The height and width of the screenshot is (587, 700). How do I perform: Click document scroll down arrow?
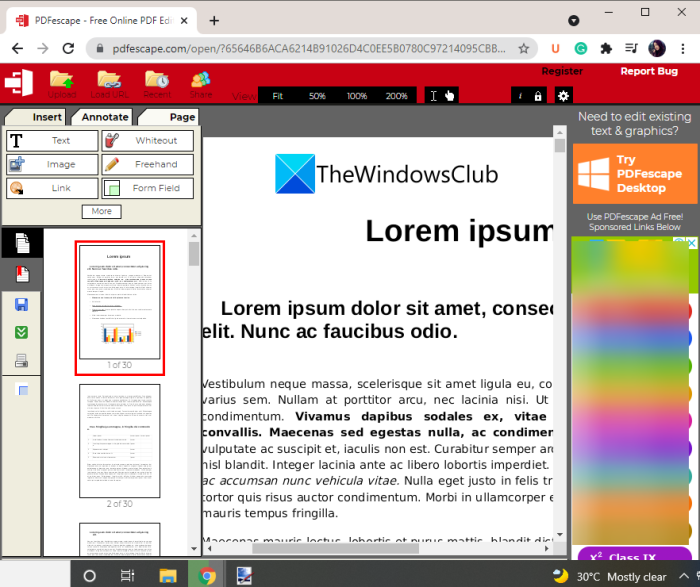pos(560,534)
